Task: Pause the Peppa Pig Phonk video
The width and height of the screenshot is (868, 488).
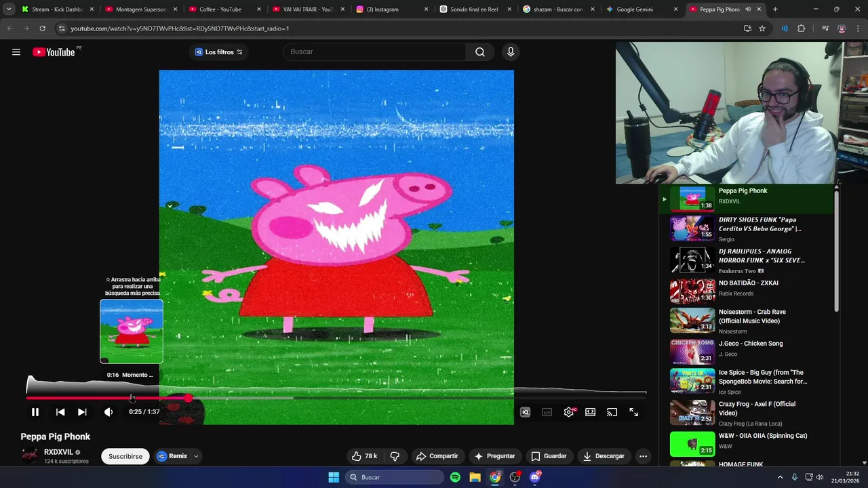Action: click(35, 412)
